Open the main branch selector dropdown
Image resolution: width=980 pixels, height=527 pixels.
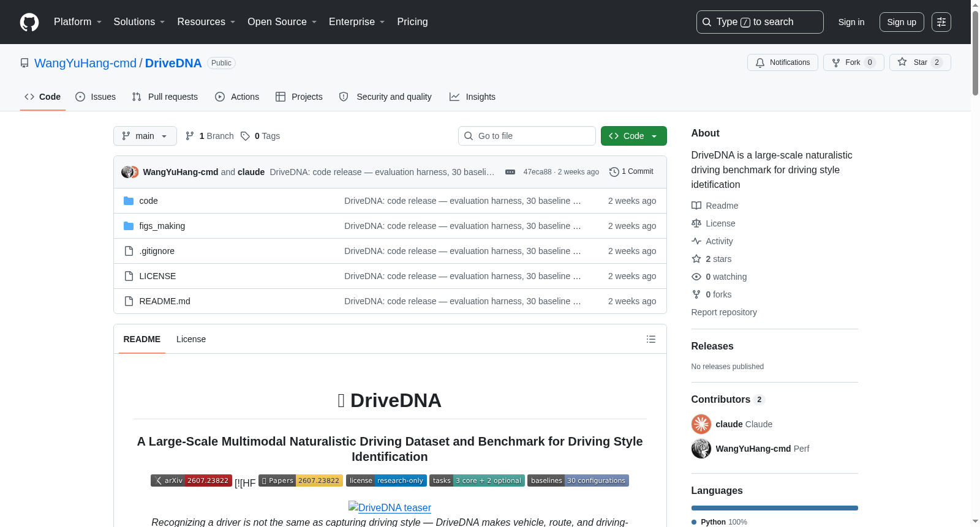145,136
